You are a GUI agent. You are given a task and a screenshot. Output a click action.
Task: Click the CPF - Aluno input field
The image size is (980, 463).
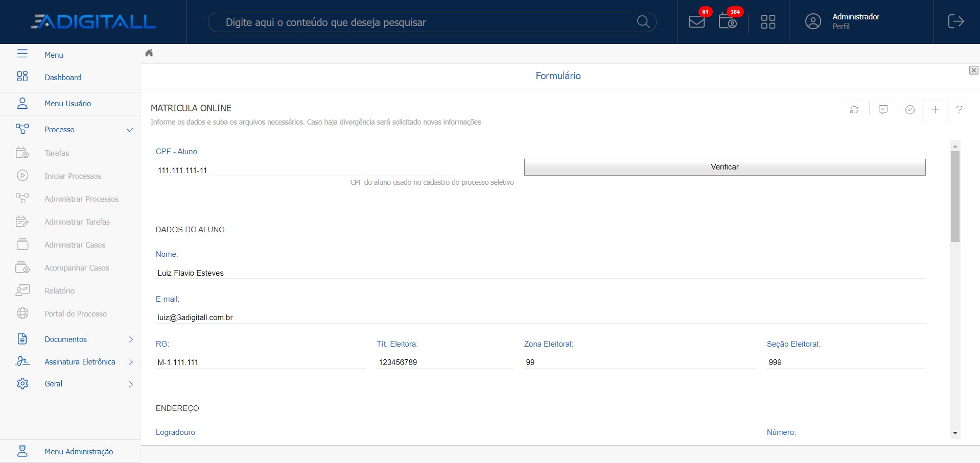[305, 170]
